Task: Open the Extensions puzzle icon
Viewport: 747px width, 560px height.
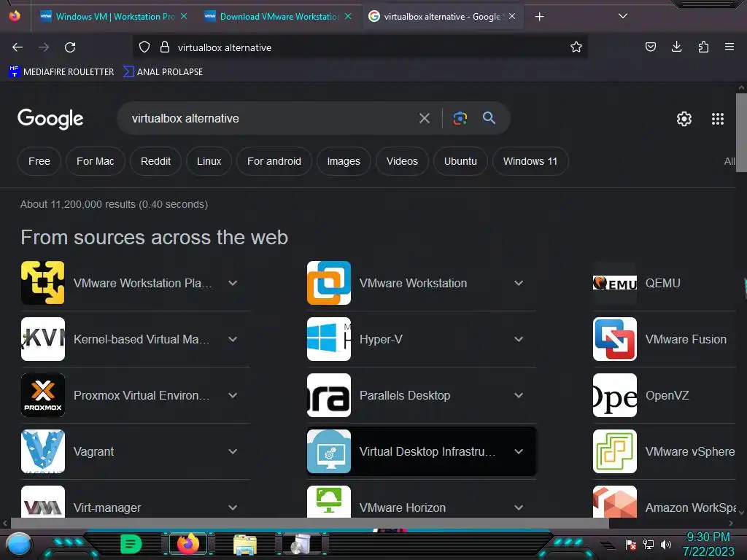Action: click(703, 47)
